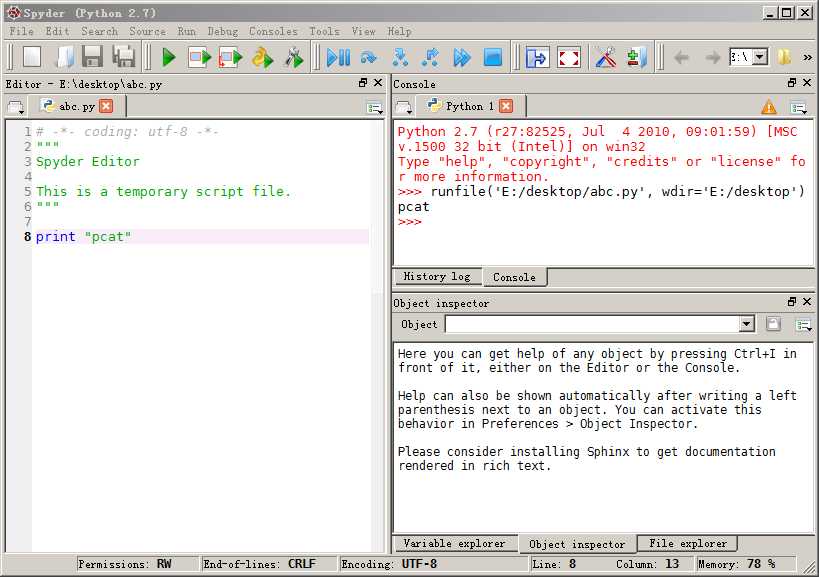Open a new file with the New icon
819x577 pixels.
30,57
